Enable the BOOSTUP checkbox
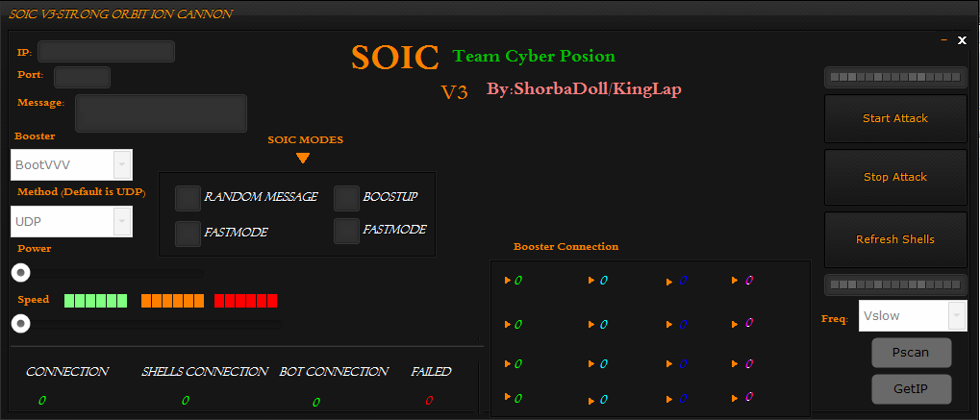Screen dimensions: 980x420 point(346,198)
